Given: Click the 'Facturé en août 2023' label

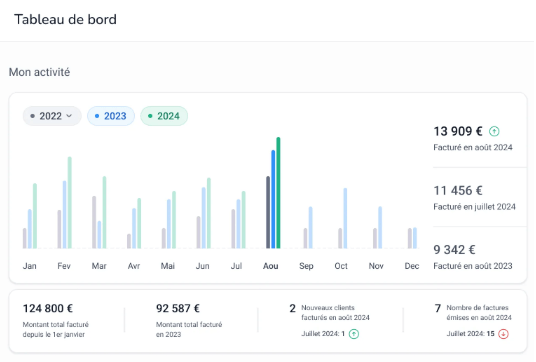Looking at the screenshot, I should [x=473, y=266].
